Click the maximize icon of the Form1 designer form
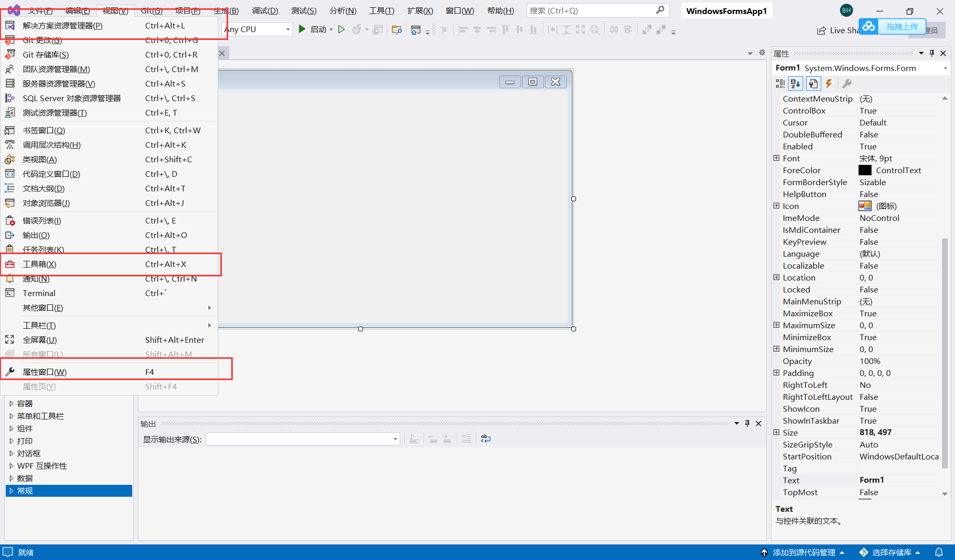The height and width of the screenshot is (560, 955). click(532, 82)
